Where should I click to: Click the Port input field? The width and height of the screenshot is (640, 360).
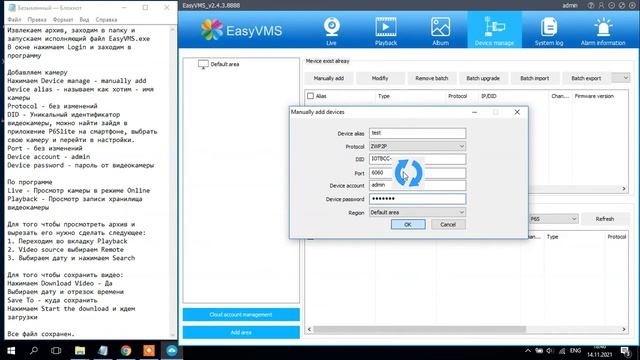pyautogui.click(x=417, y=173)
